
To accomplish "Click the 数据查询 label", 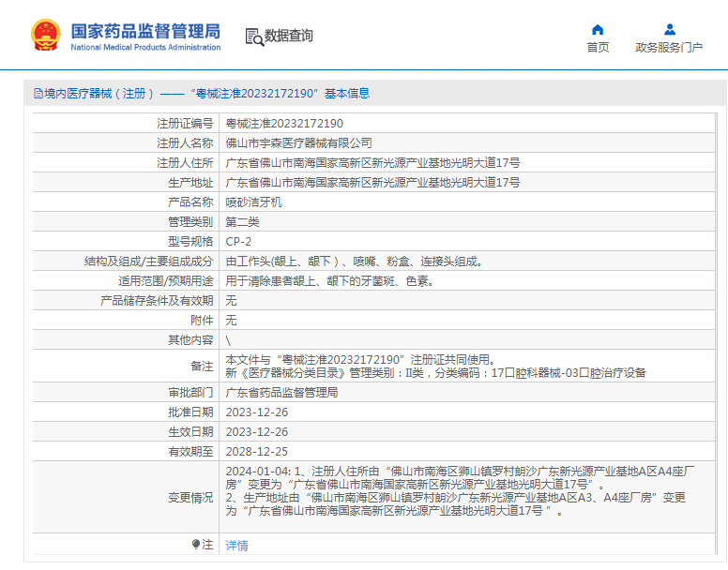I will tap(288, 36).
